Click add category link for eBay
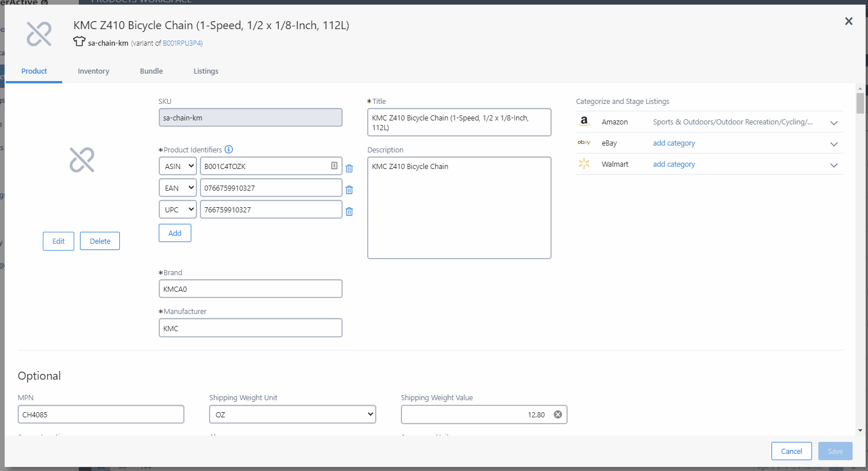 (674, 143)
